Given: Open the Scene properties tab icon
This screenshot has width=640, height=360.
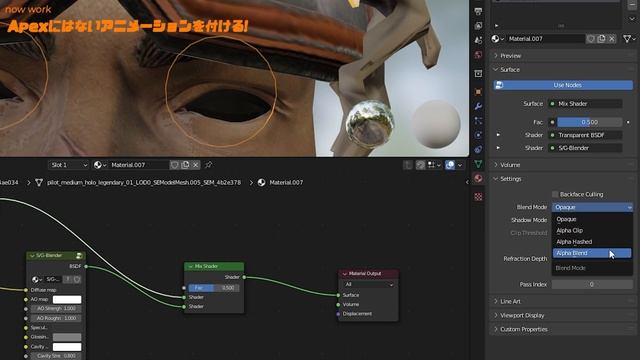Looking at the screenshot, I should [478, 40].
